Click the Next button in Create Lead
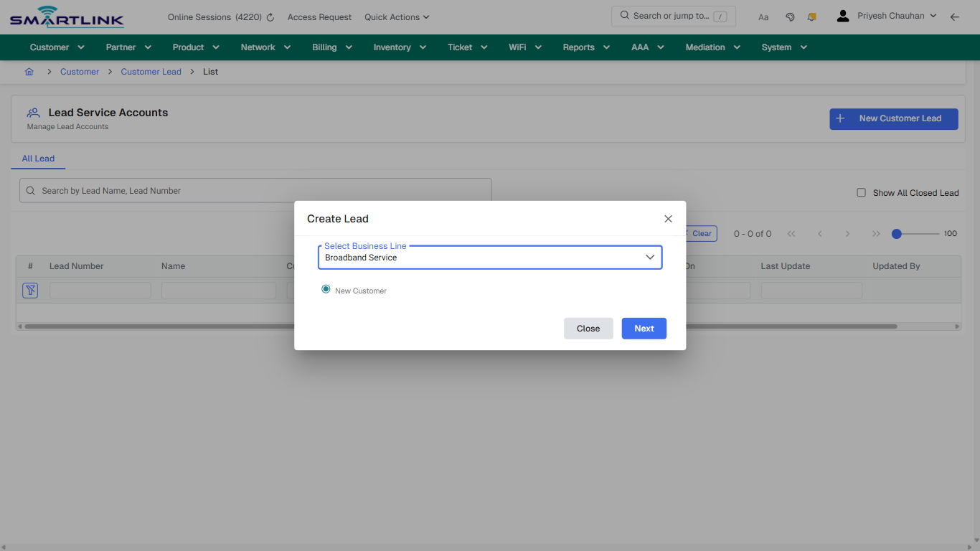The image size is (980, 551). tap(644, 328)
